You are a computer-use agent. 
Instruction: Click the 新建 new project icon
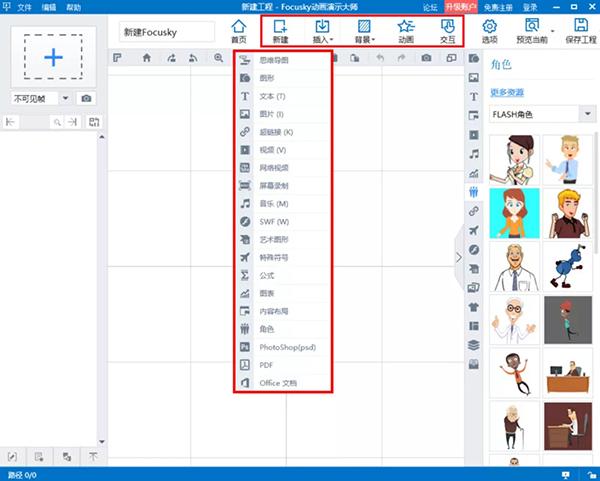(x=280, y=30)
